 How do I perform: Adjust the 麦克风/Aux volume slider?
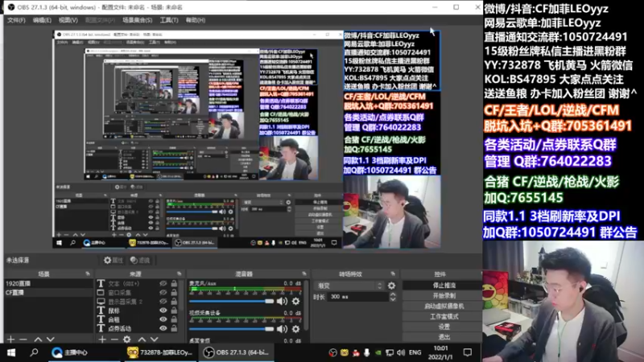[231, 301]
